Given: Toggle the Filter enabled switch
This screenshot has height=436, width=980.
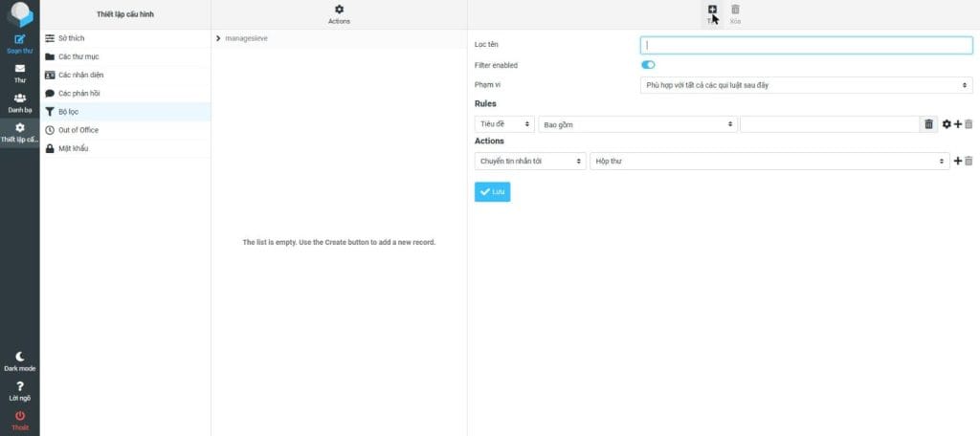Looking at the screenshot, I should [x=648, y=65].
